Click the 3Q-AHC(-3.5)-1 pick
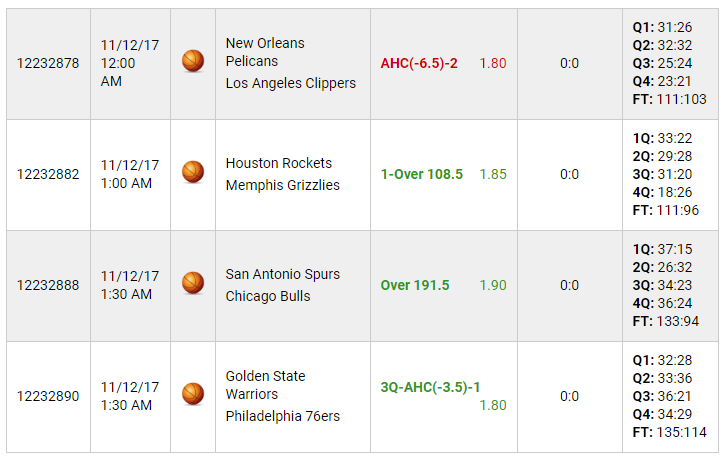725x458 pixels. [430, 387]
